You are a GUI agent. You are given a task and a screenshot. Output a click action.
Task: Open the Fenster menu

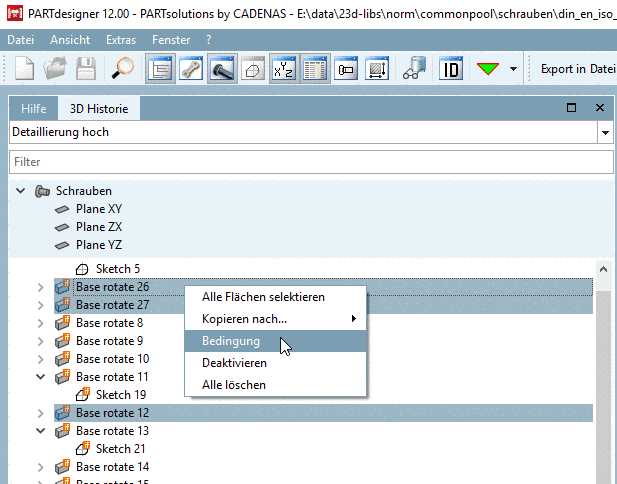(171, 40)
